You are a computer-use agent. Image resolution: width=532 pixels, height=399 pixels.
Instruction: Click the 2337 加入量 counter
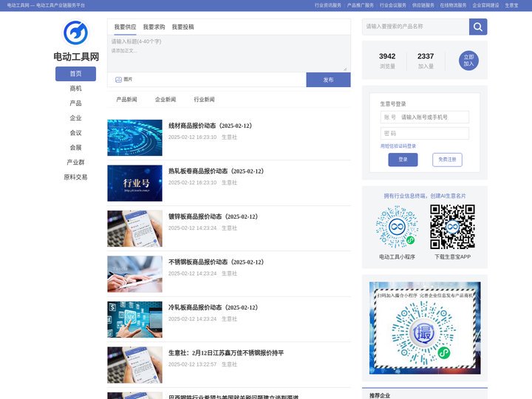pos(426,61)
